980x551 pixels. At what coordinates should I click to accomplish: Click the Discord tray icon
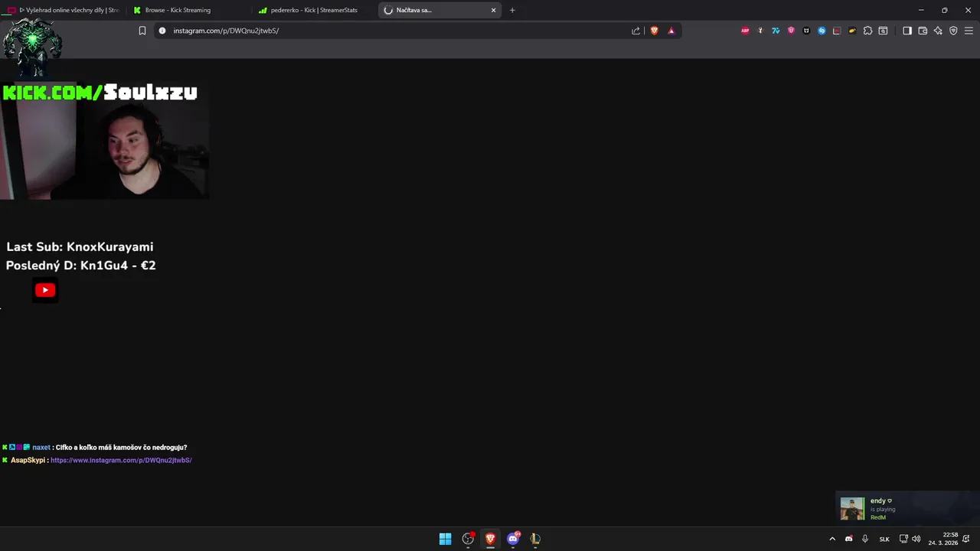coord(848,539)
